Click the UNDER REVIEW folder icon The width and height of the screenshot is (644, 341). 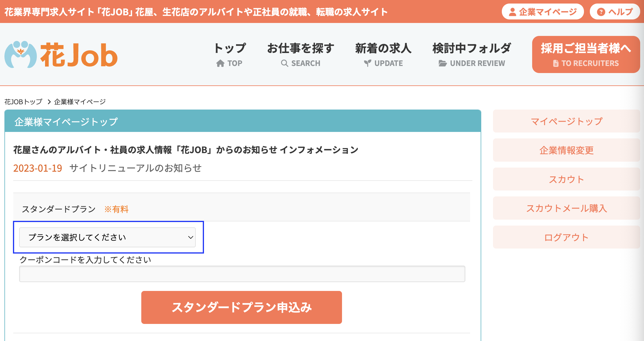(x=442, y=63)
